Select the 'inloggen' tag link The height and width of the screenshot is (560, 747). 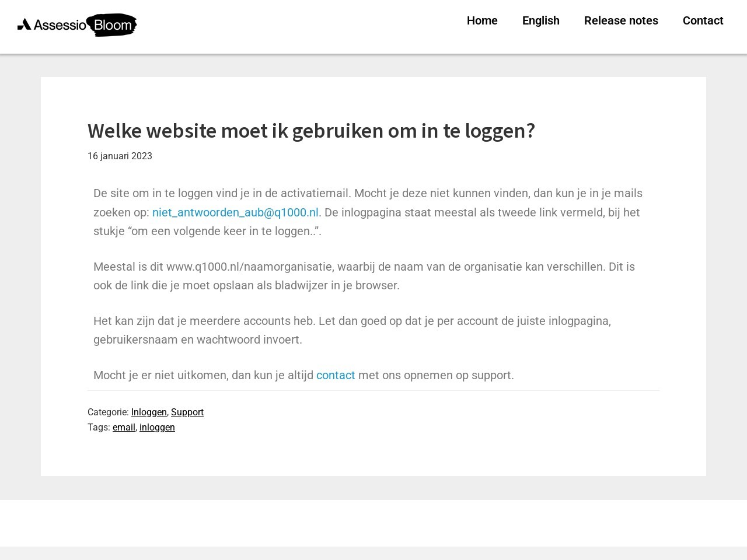[x=157, y=427]
